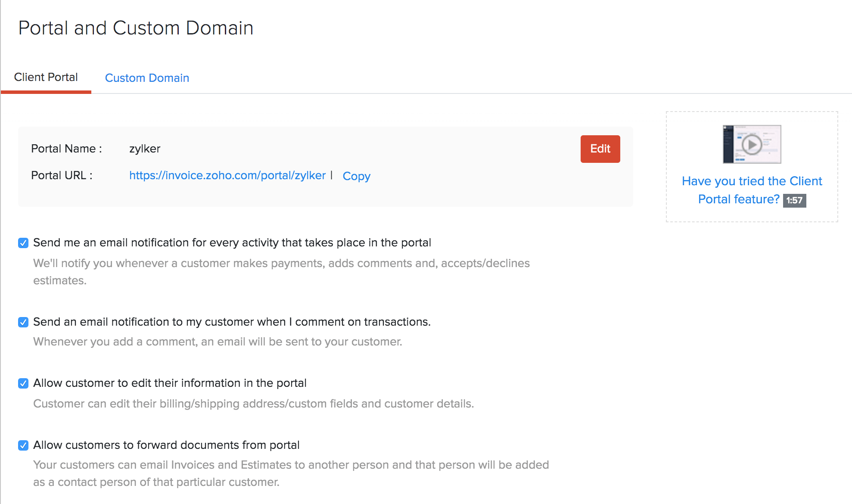The image size is (852, 504).
Task: Copy the portal URL to clipboard
Action: tap(356, 176)
